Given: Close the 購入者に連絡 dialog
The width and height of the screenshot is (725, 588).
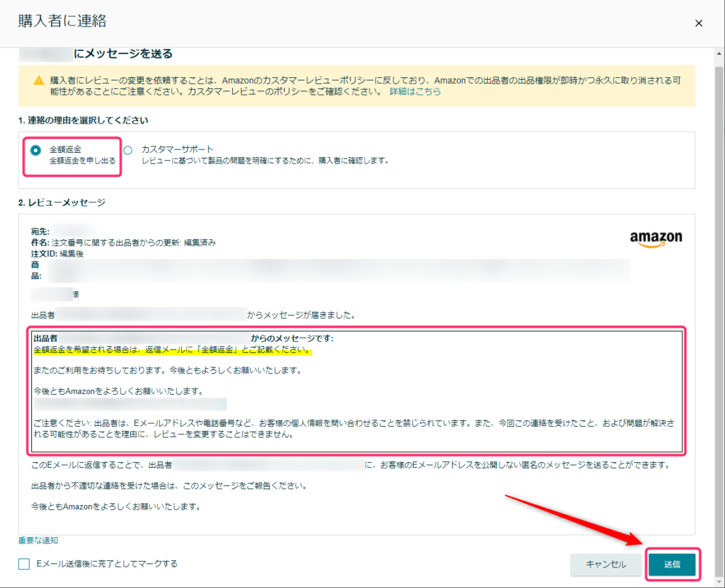Looking at the screenshot, I should click(x=699, y=23).
